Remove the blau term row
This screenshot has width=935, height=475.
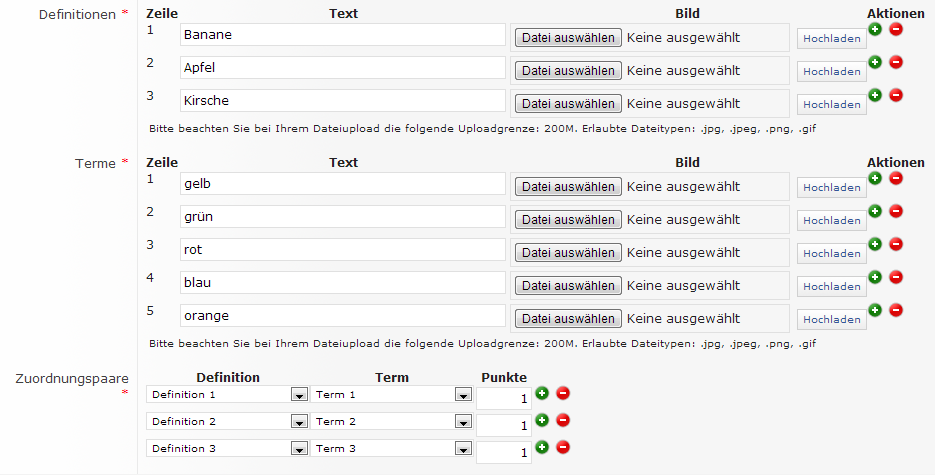(x=895, y=277)
